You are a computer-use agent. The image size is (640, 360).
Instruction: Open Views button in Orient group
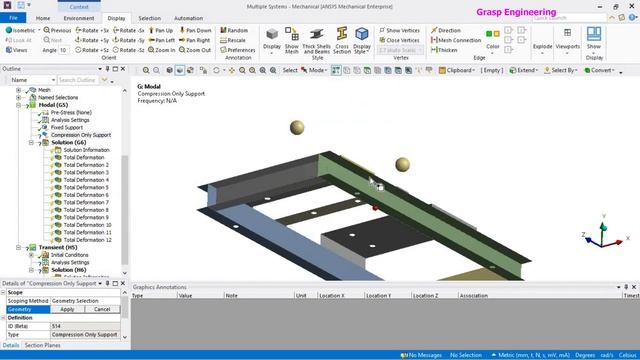tap(16, 50)
